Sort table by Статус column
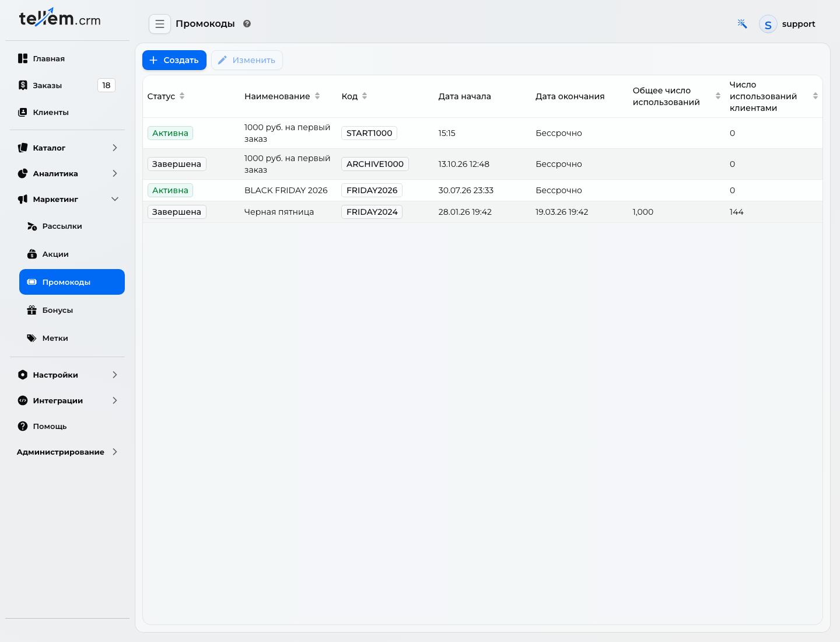Viewport: 840px width, 642px height. click(182, 96)
